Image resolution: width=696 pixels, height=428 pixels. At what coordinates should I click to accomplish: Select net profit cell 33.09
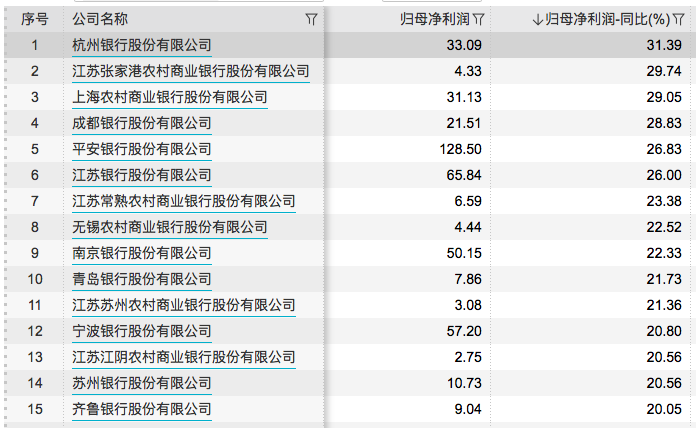coord(464,45)
